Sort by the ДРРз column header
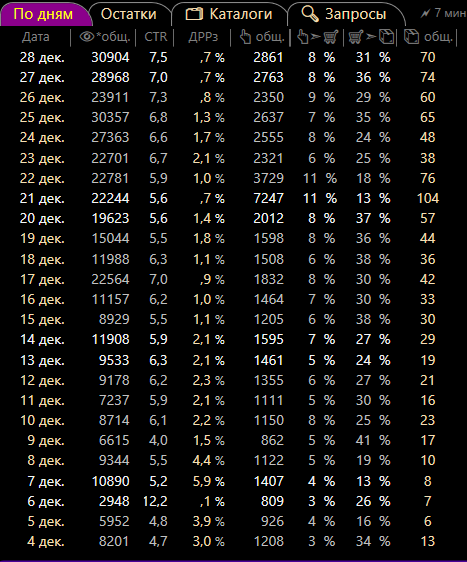467x562 pixels. click(x=203, y=37)
